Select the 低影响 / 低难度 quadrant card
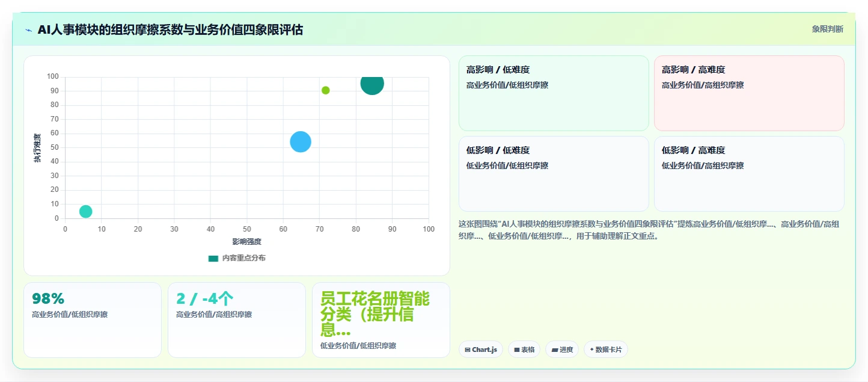868x382 pixels. (x=554, y=174)
